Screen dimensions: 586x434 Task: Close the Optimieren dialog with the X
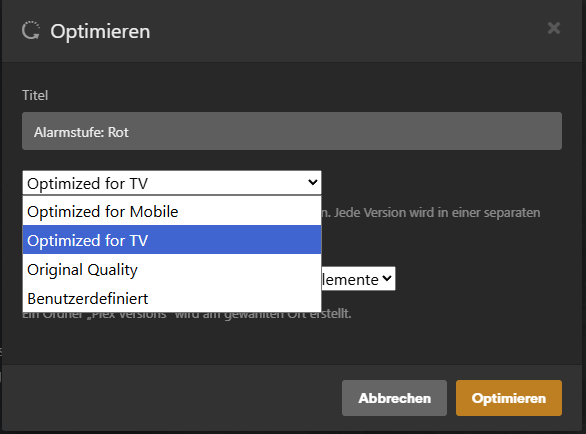pos(553,28)
